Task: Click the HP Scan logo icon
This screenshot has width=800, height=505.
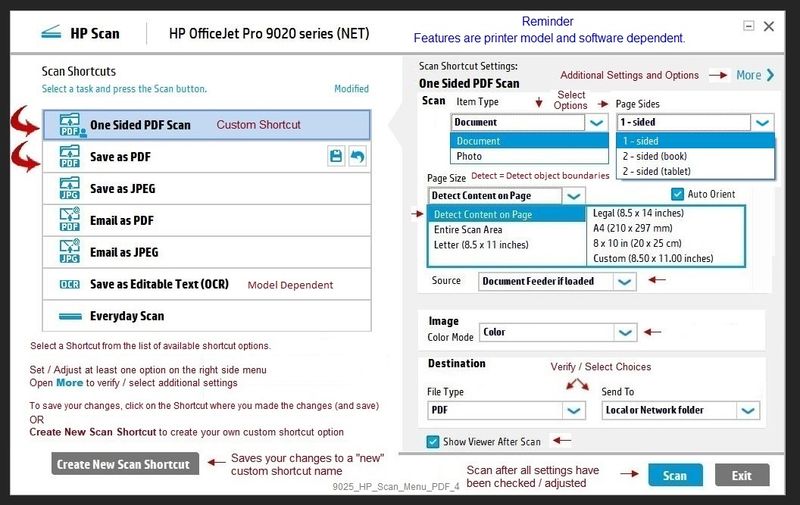Action: pyautogui.click(x=51, y=33)
